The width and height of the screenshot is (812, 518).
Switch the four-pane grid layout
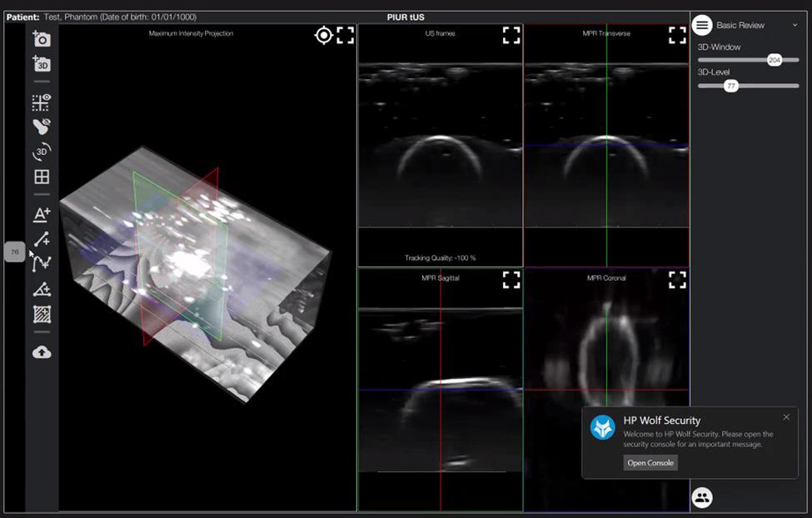pos(42,177)
